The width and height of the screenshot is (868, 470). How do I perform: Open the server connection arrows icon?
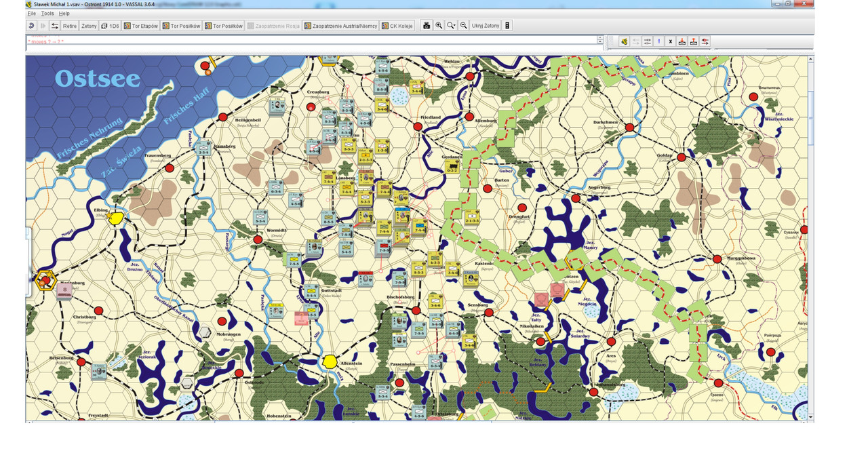pos(55,26)
